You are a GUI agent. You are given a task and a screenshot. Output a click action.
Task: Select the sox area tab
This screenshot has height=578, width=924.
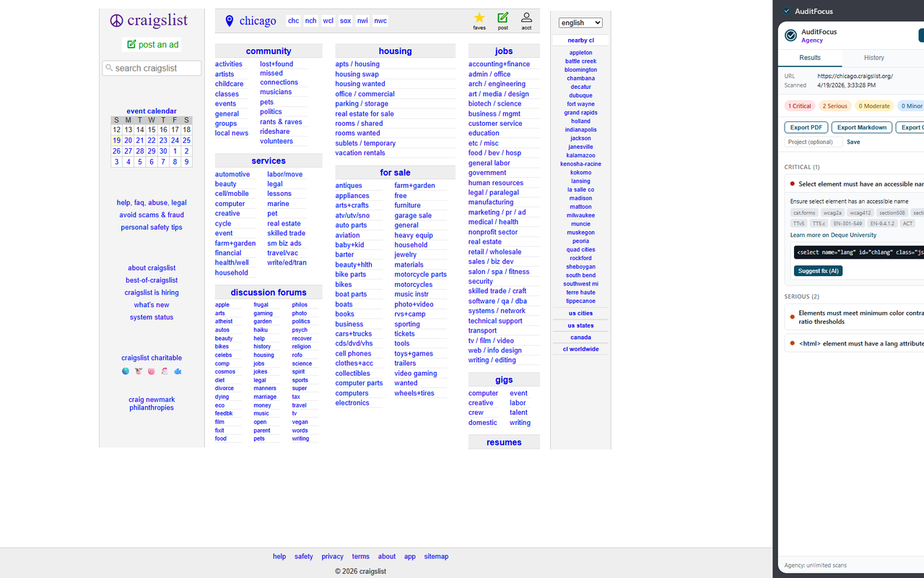pyautogui.click(x=345, y=21)
